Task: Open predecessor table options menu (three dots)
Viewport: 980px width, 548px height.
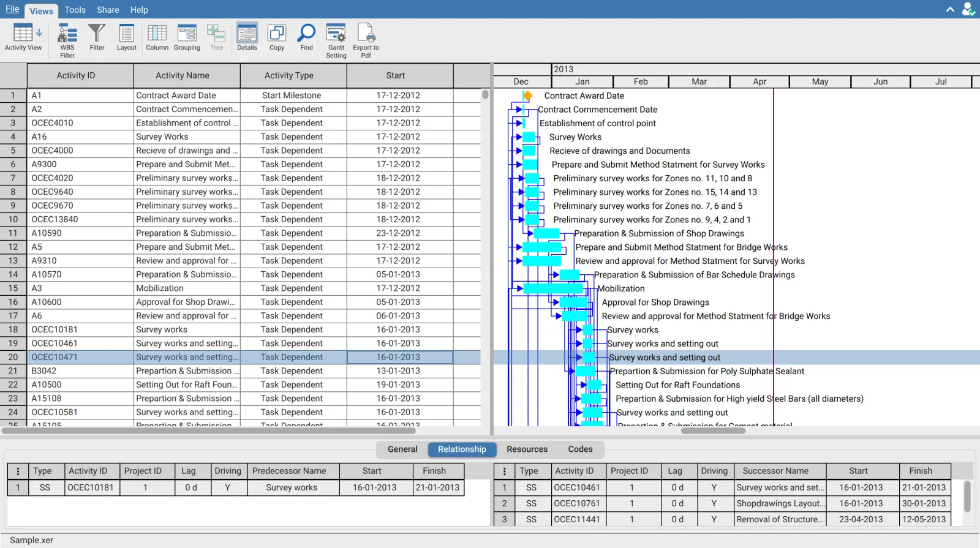Action: click(18, 471)
